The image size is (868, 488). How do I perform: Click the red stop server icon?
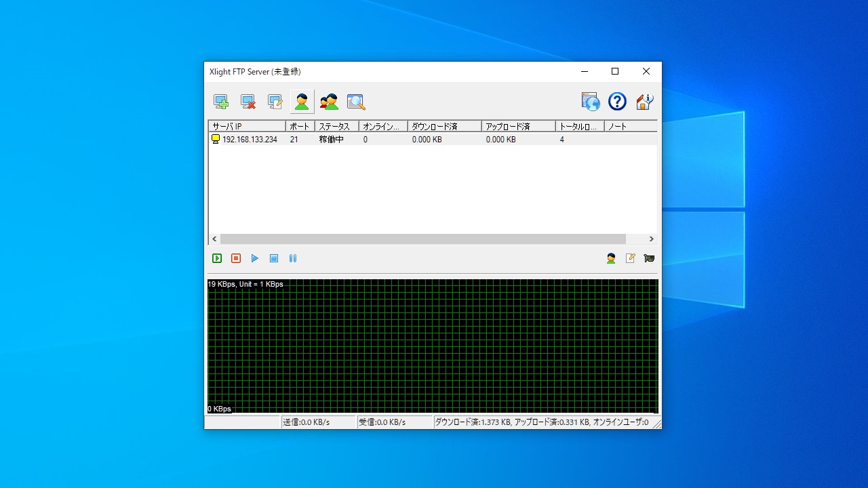[x=236, y=258]
